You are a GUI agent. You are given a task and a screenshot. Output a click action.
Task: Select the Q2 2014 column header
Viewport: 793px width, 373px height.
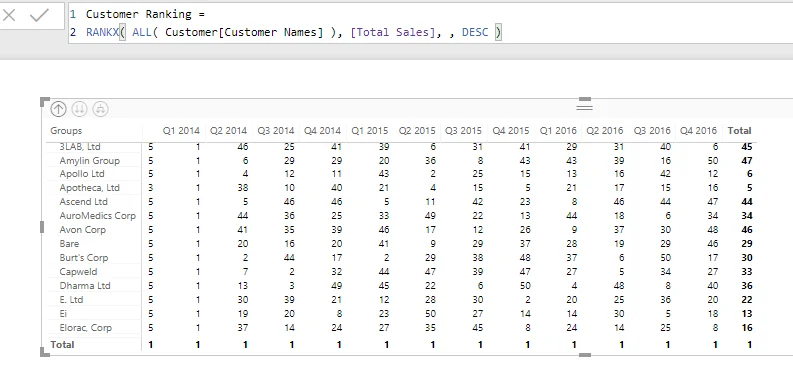pos(228,131)
